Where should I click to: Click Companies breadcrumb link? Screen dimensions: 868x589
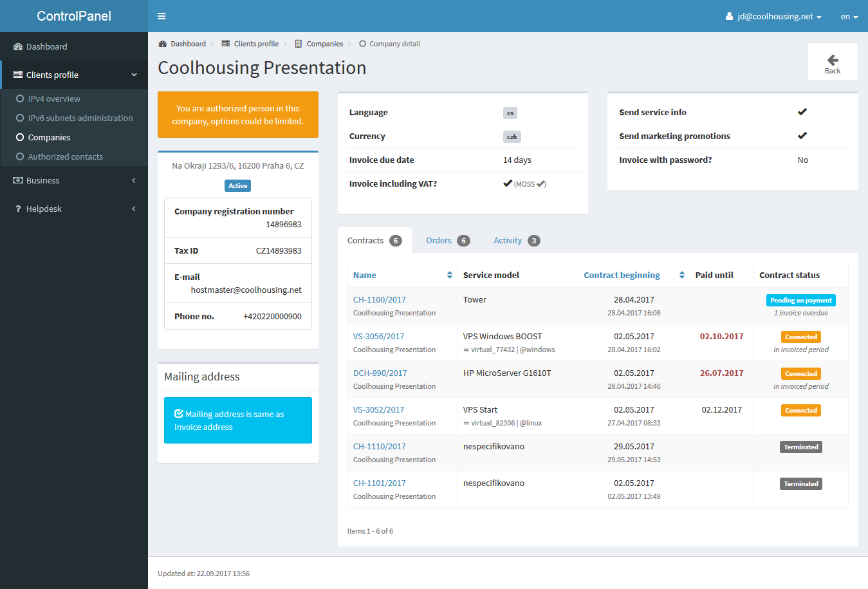pyautogui.click(x=325, y=44)
